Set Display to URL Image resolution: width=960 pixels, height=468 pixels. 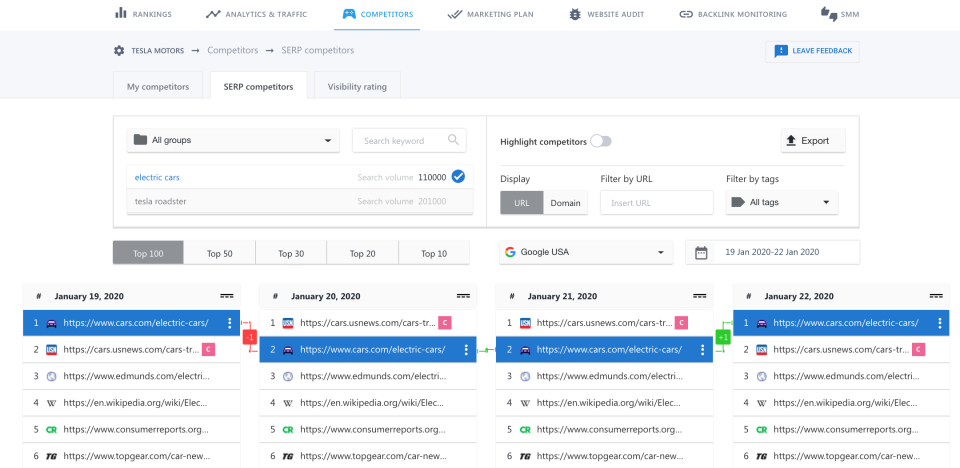(522, 203)
